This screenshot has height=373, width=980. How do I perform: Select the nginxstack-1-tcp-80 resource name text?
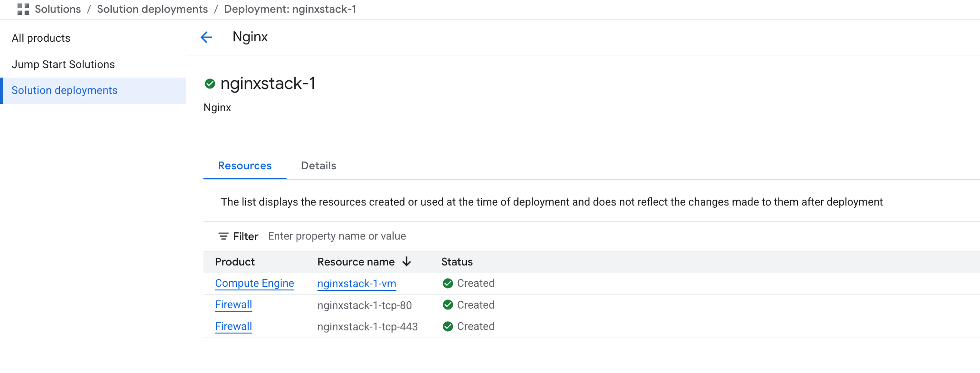(365, 305)
